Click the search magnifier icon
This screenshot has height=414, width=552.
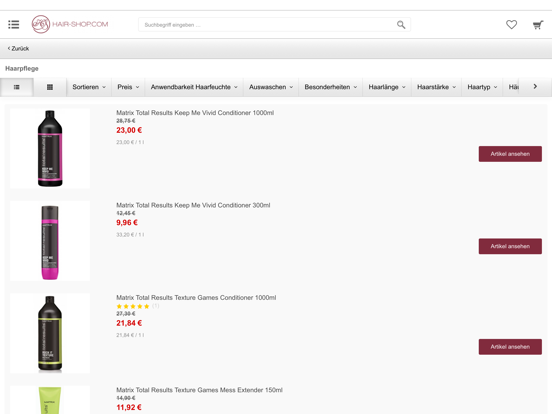click(401, 25)
